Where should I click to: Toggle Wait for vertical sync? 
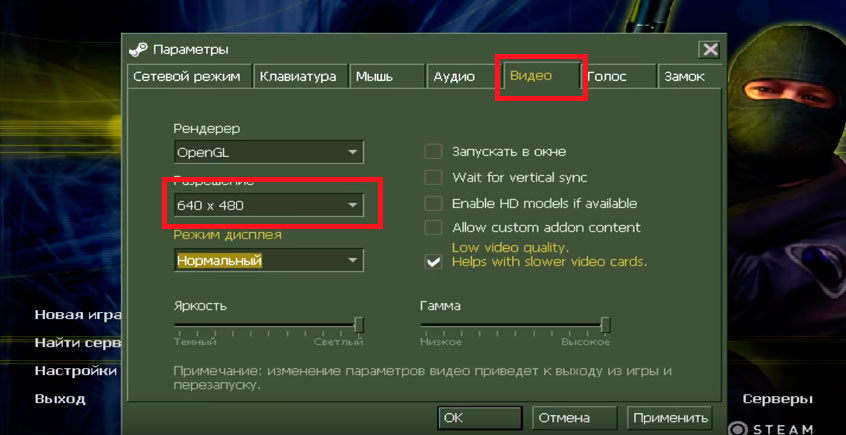433,177
